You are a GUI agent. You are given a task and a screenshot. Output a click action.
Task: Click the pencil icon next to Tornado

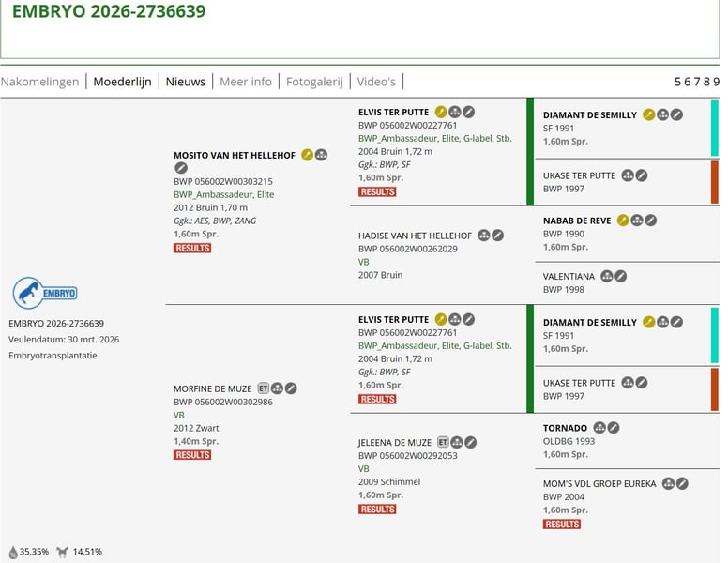[x=614, y=428]
